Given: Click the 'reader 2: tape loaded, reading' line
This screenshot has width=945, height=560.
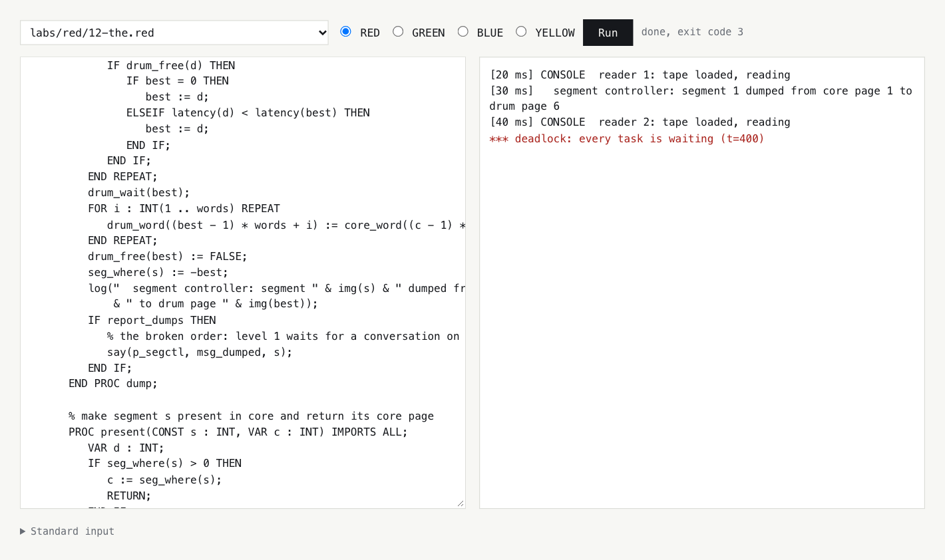Looking at the screenshot, I should pos(640,122).
